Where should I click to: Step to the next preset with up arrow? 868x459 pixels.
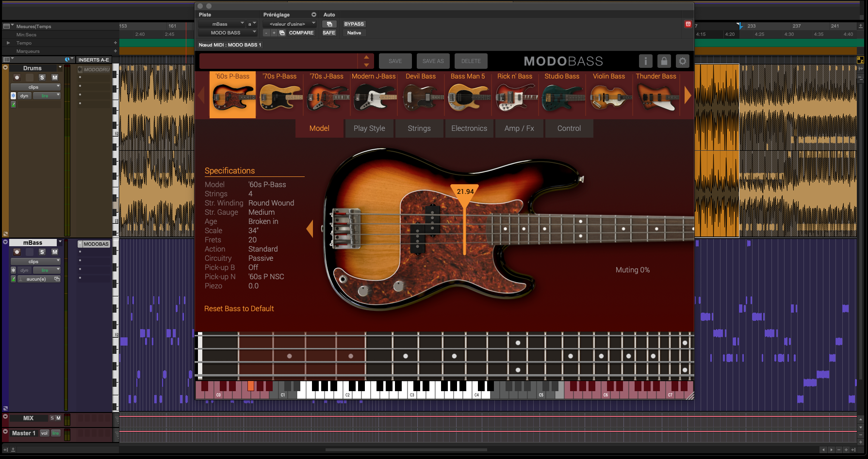click(x=366, y=57)
